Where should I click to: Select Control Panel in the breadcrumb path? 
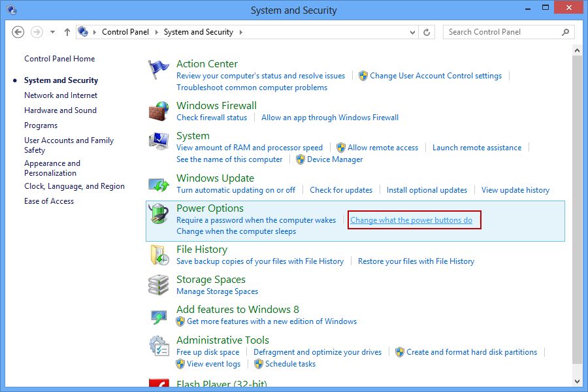click(x=125, y=32)
